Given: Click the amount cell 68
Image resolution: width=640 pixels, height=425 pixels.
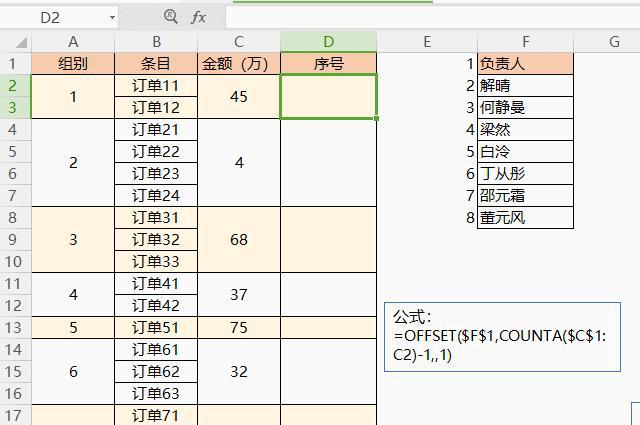Looking at the screenshot, I should 239,240.
